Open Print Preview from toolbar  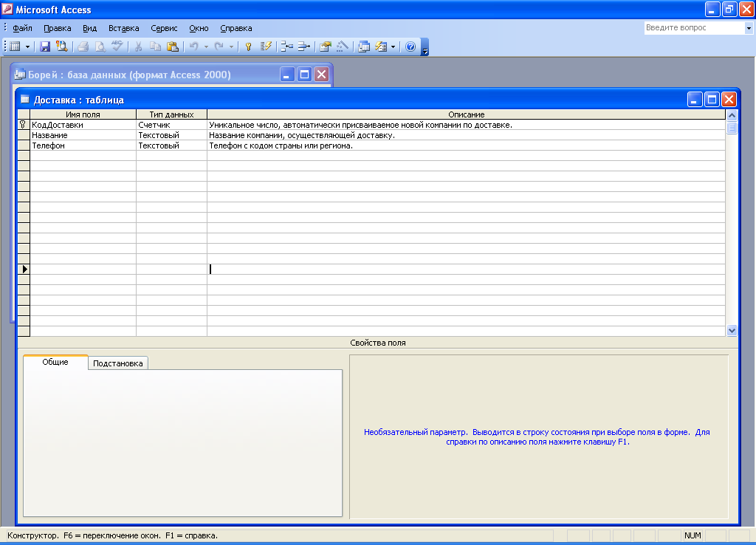pos(100,47)
